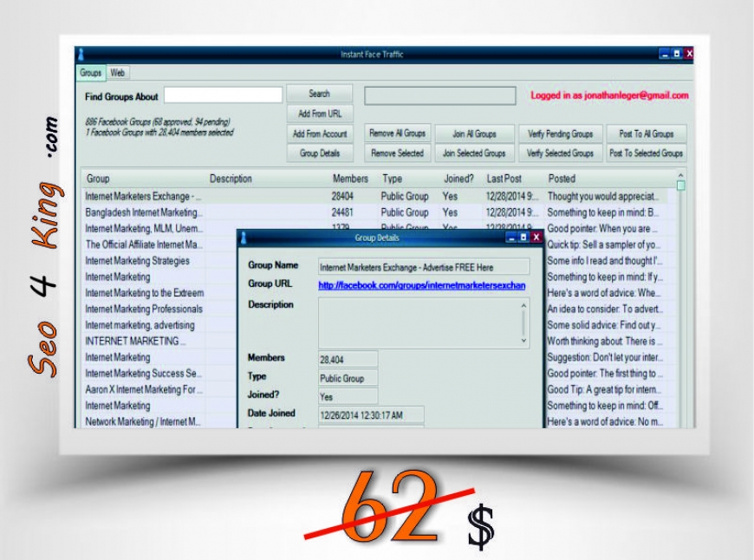The height and width of the screenshot is (560, 754).
Task: Select Remove All Groups
Action: click(x=397, y=133)
